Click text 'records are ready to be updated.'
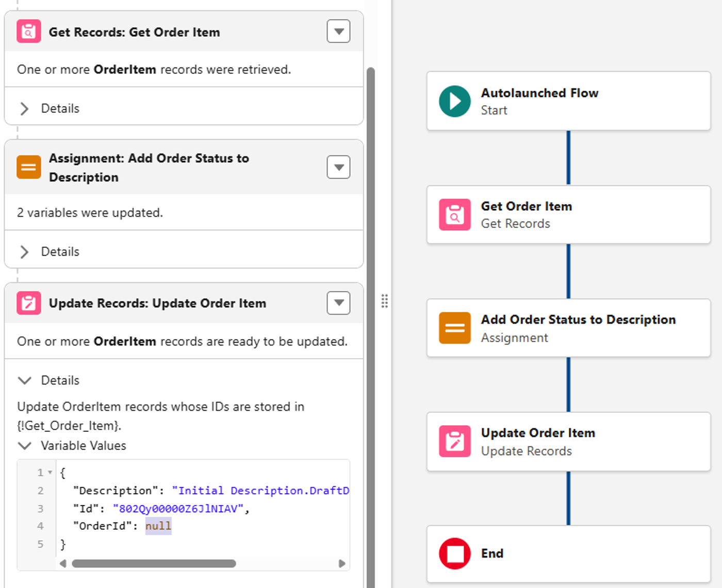 click(x=254, y=341)
